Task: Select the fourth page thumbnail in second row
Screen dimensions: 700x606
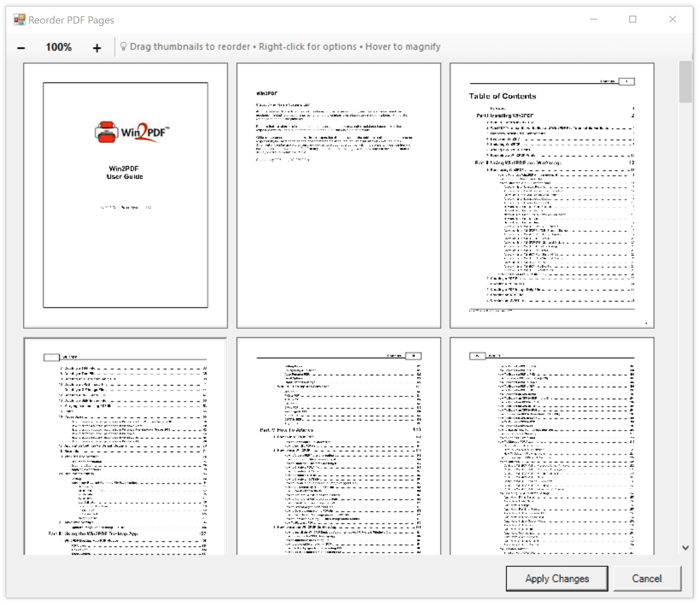Action: click(126, 446)
